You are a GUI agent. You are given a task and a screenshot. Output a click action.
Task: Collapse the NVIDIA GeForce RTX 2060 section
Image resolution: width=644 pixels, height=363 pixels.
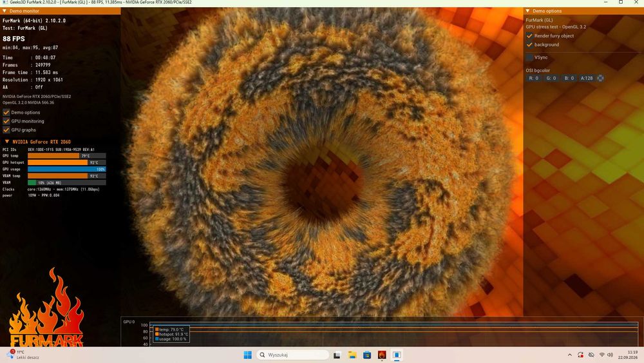point(7,141)
